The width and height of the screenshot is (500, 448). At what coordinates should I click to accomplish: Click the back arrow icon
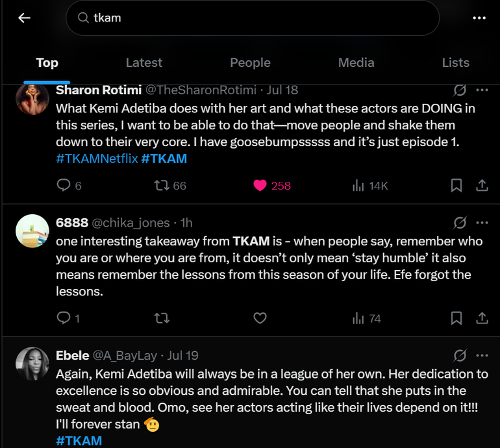(x=25, y=18)
